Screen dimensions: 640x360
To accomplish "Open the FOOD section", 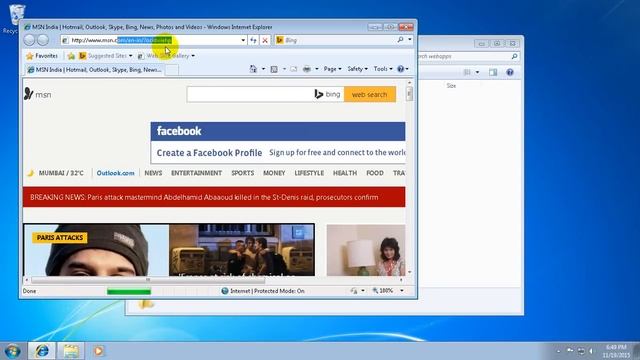I will coord(375,173).
